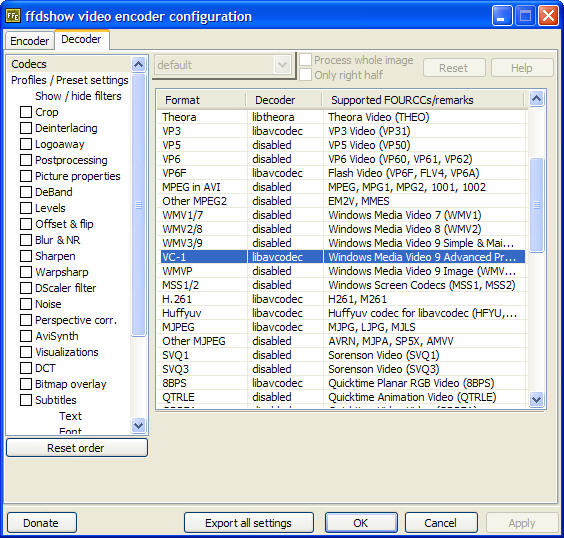Tick the DCT checkbox
The width and height of the screenshot is (564, 538).
tap(26, 368)
